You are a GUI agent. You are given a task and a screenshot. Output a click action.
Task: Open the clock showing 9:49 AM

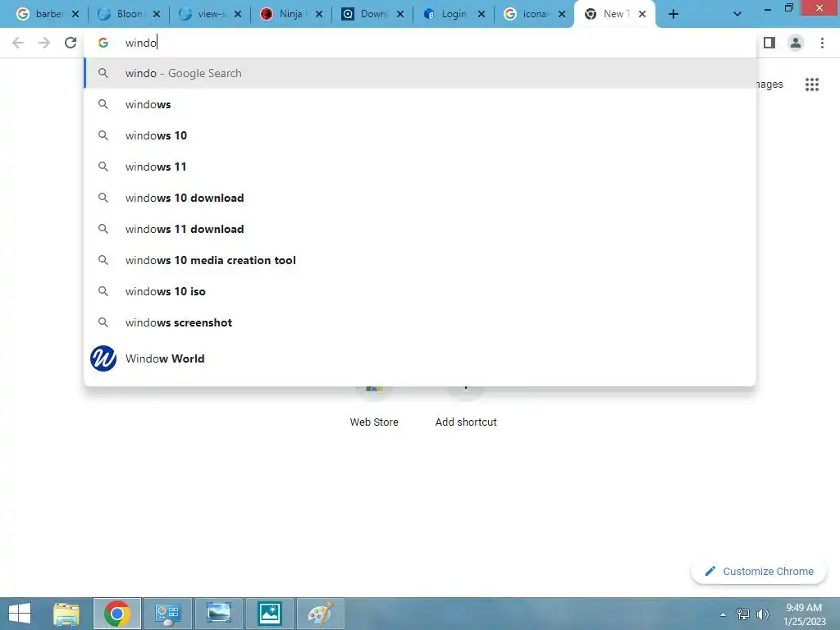(x=804, y=614)
